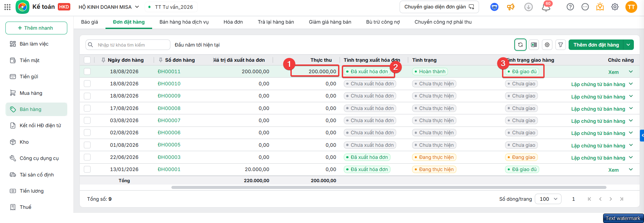The image size is (644, 223).
Task: Open TT Tư vấn_2026 database selector
Action: 171,7
